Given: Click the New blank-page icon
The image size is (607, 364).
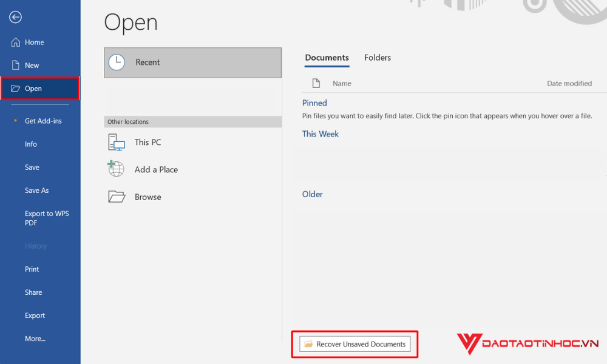Looking at the screenshot, I should point(16,65).
